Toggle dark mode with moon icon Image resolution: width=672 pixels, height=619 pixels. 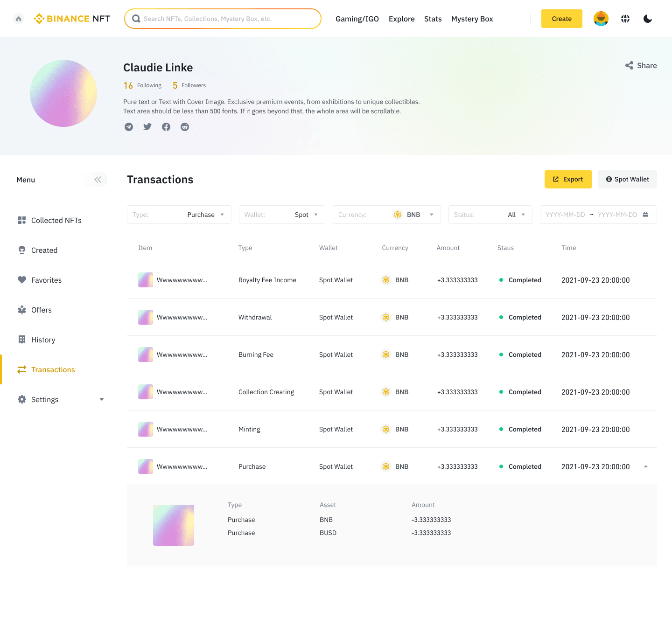(x=648, y=19)
